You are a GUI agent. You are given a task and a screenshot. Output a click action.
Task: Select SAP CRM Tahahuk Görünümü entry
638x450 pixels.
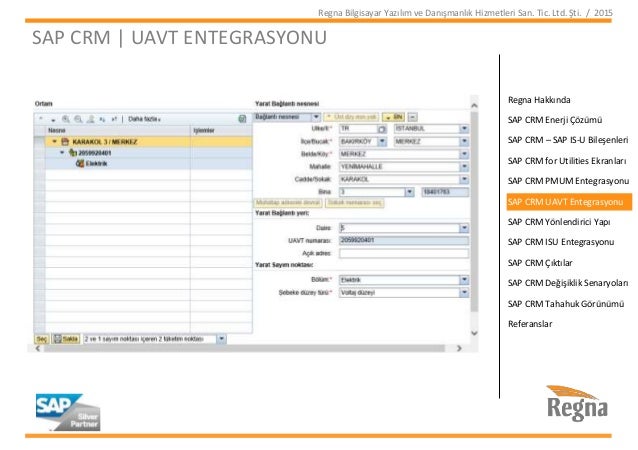pyautogui.click(x=566, y=304)
